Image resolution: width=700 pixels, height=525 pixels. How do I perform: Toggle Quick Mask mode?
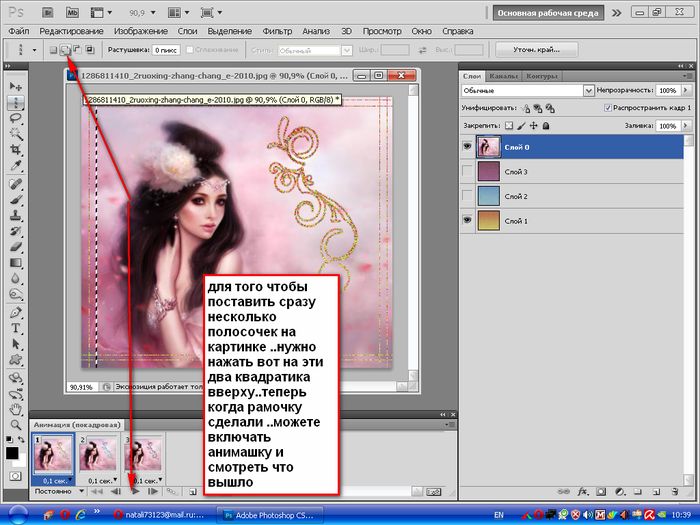pyautogui.click(x=15, y=476)
